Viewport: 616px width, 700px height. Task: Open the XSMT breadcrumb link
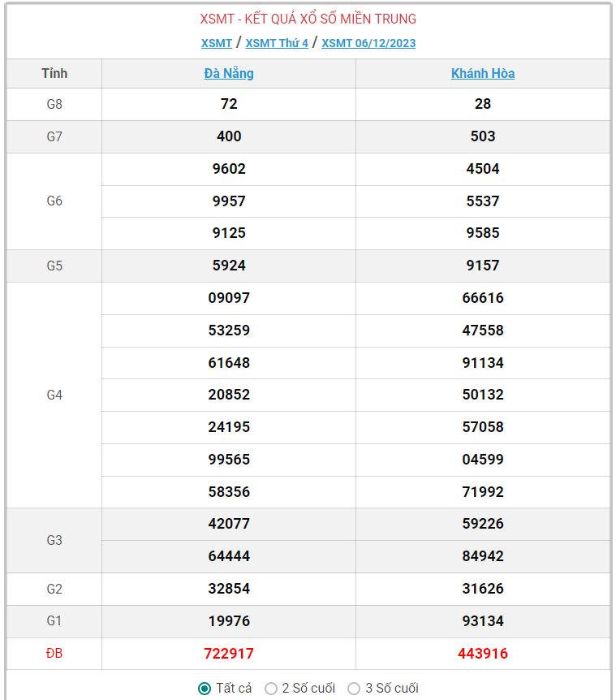coord(217,43)
